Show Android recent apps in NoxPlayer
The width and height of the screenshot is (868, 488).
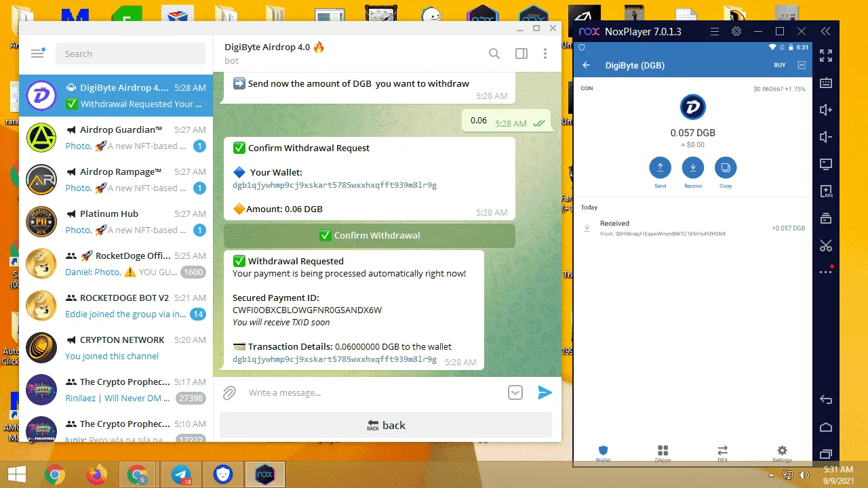pyautogui.click(x=826, y=453)
